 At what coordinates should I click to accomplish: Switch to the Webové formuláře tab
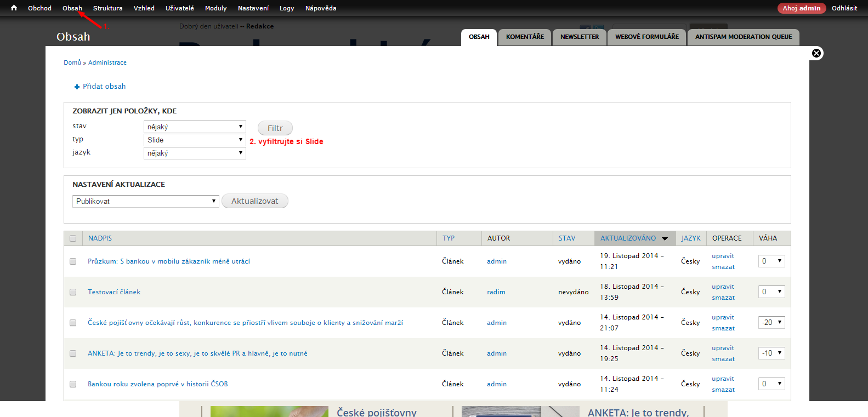click(647, 37)
